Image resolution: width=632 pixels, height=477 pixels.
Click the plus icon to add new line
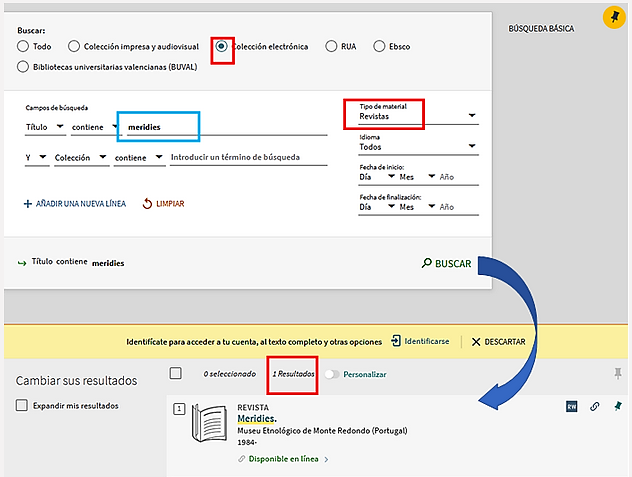28,204
